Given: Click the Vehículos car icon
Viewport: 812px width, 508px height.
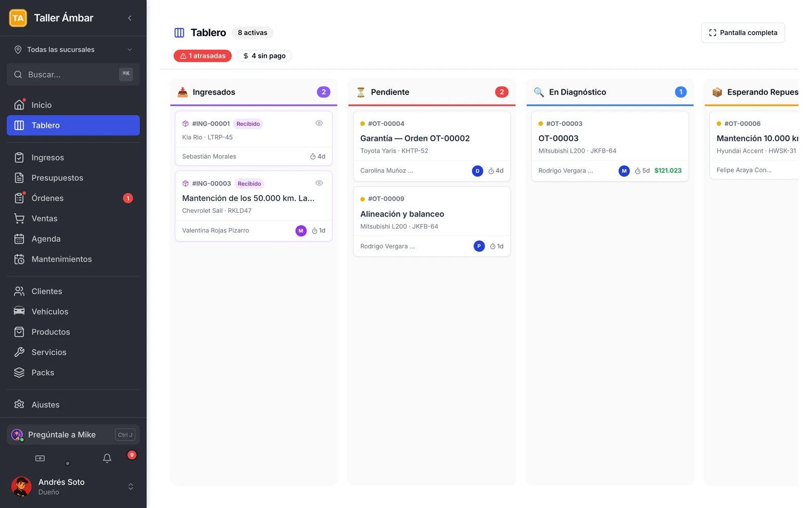Looking at the screenshot, I should pos(19,311).
